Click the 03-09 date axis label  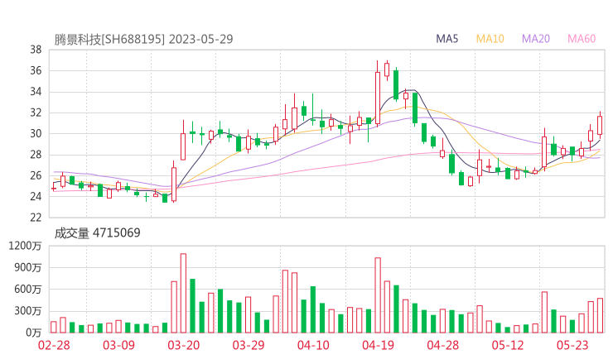tap(118, 345)
